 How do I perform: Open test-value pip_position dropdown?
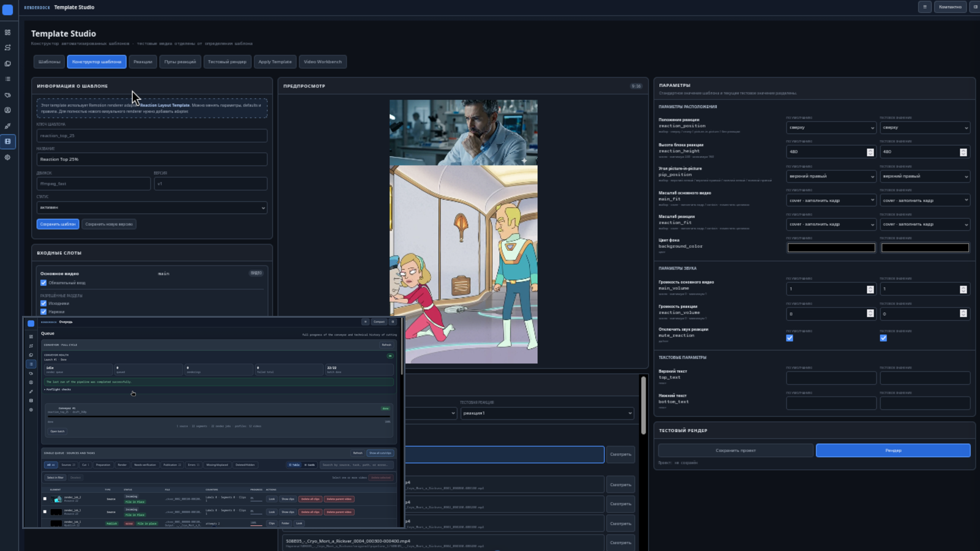point(925,176)
